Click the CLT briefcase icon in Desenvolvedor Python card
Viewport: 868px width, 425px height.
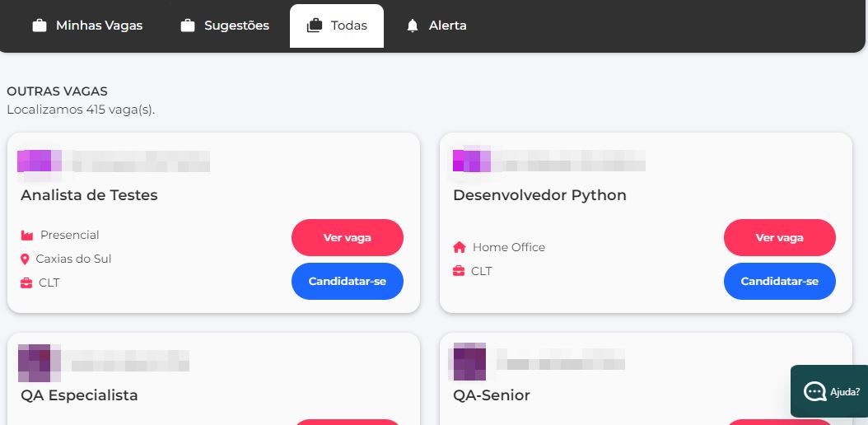point(459,271)
